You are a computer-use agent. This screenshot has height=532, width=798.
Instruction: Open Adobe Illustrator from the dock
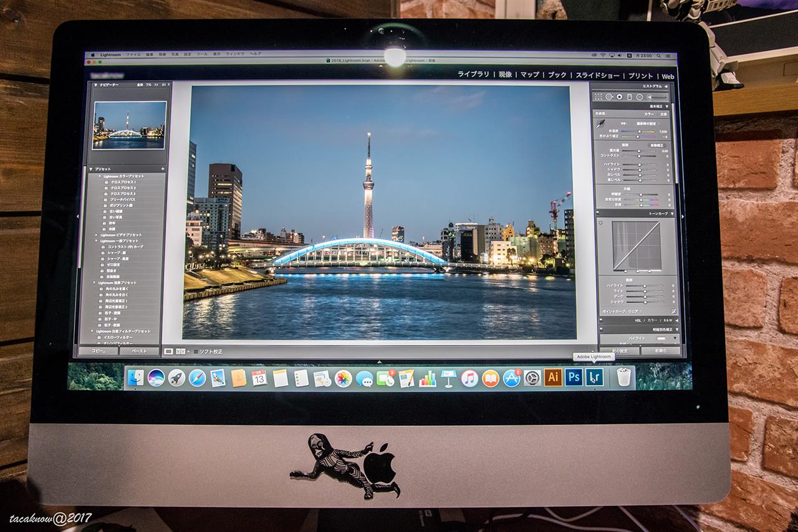[553, 377]
